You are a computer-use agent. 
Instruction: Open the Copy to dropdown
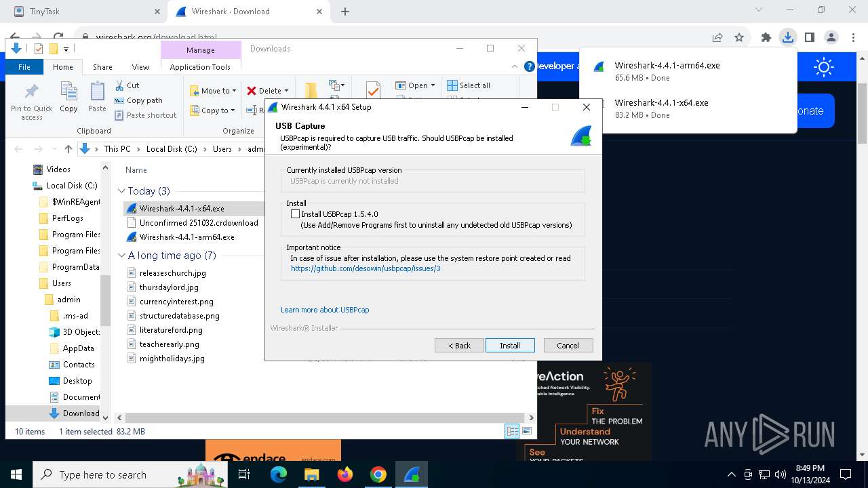(212, 110)
